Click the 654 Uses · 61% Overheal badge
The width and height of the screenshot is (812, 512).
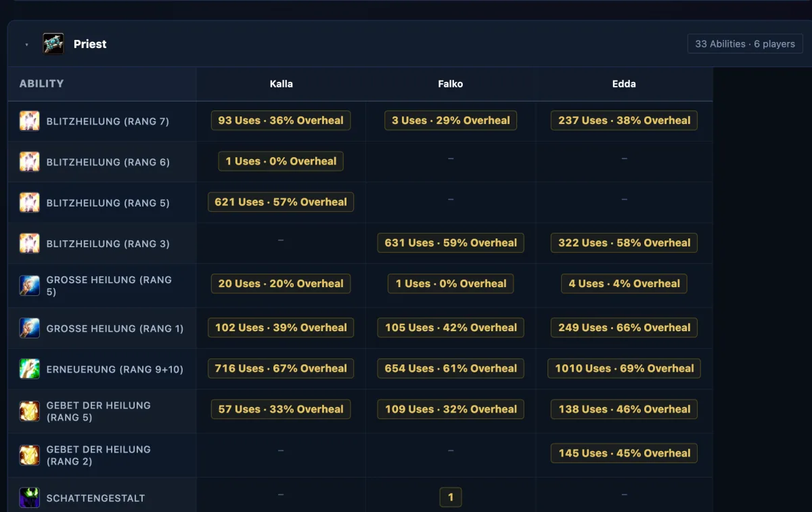click(x=451, y=368)
